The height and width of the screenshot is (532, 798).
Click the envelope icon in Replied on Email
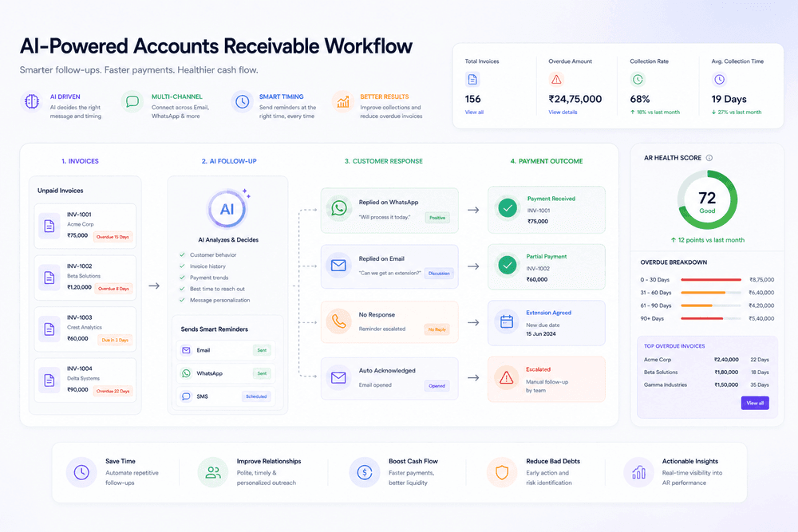(x=338, y=265)
